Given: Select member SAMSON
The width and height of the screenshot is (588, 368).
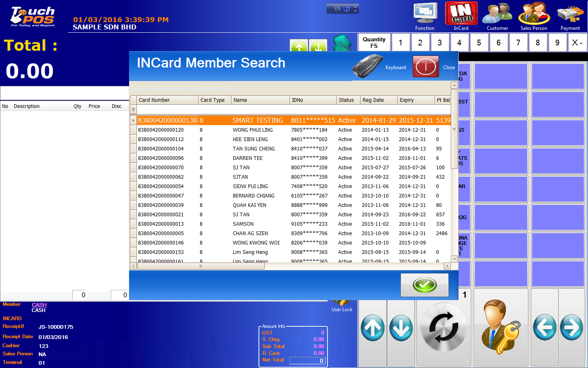Looking at the screenshot, I should 243,224.
